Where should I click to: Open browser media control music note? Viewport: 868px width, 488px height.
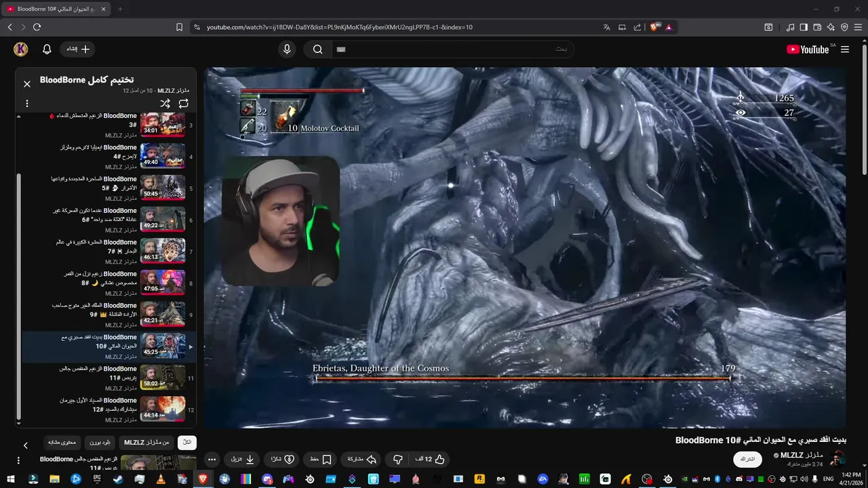(x=790, y=27)
